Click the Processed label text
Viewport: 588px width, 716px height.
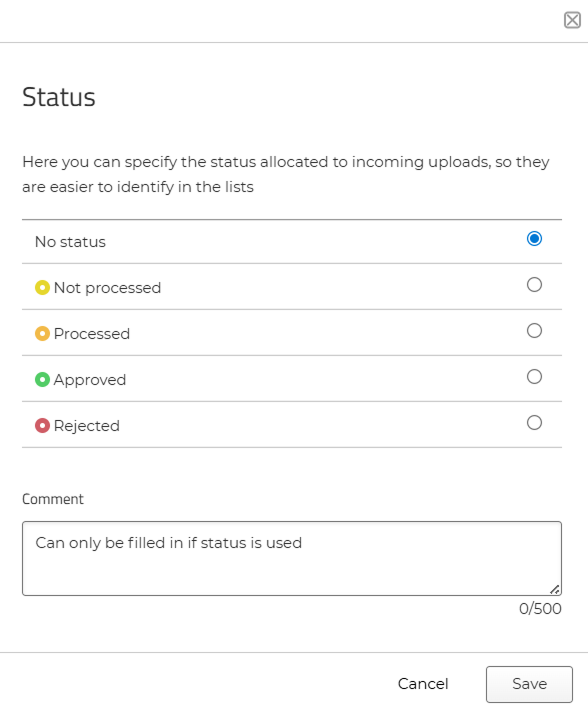(92, 334)
